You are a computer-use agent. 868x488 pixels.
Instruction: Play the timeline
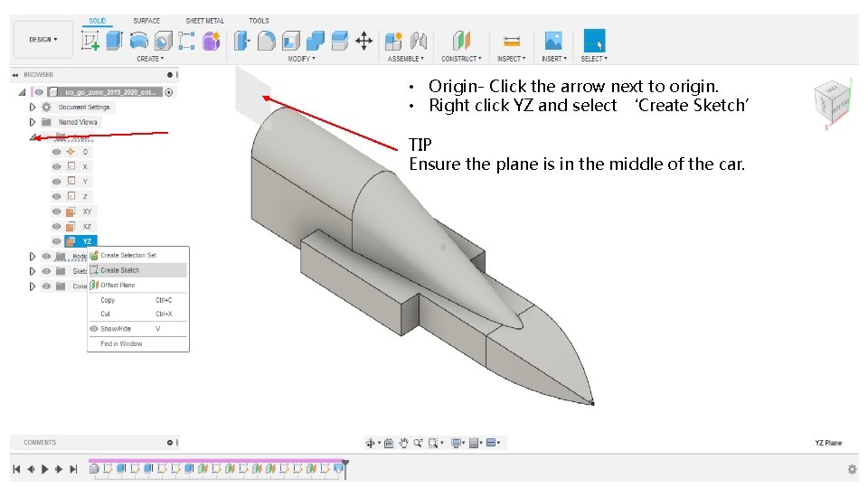[x=45, y=469]
